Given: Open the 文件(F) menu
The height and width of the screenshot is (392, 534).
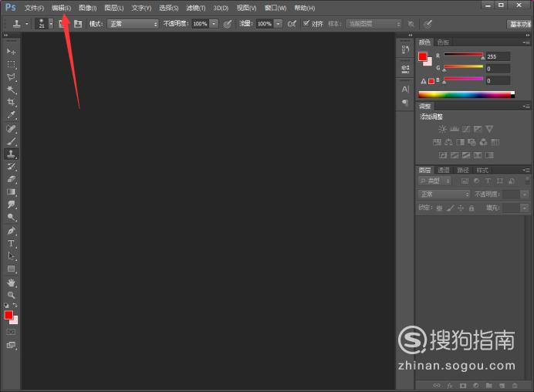Looking at the screenshot, I should coord(34,8).
